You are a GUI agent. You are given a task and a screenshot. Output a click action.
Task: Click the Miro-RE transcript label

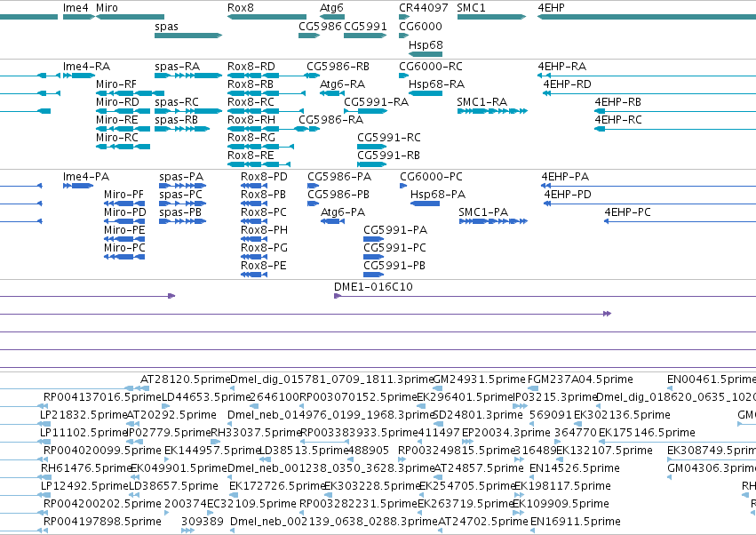pyautogui.click(x=116, y=120)
